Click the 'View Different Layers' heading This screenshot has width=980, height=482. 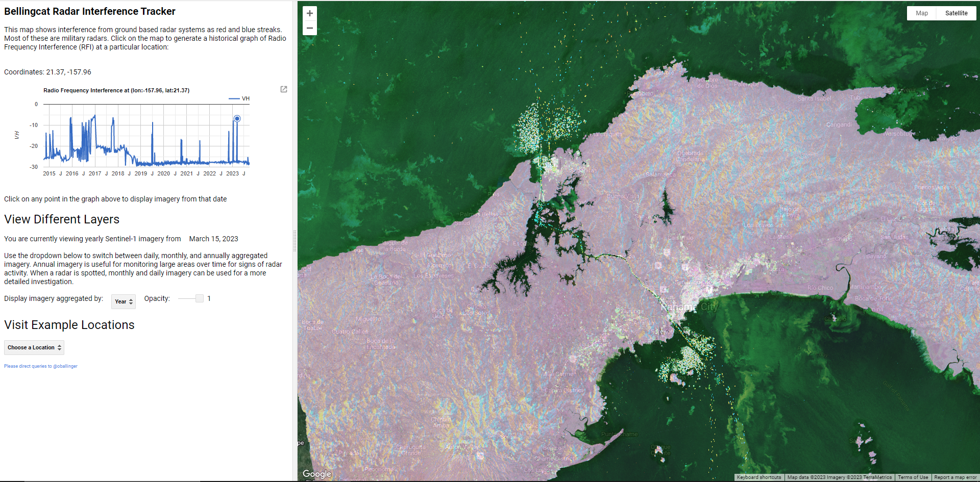click(62, 219)
